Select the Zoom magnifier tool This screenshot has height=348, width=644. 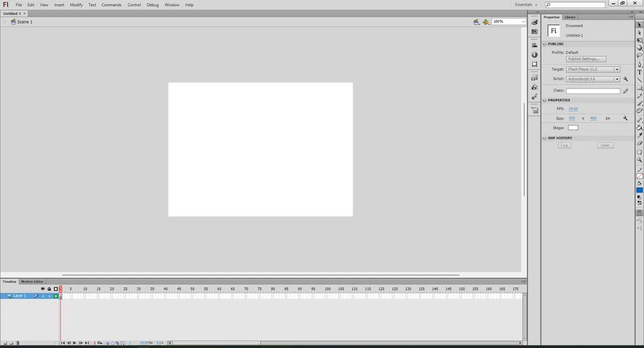[640, 160]
